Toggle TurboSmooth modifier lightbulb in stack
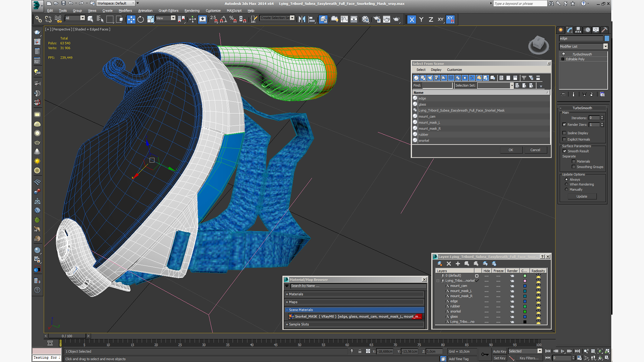The width and height of the screenshot is (644, 362). [563, 54]
